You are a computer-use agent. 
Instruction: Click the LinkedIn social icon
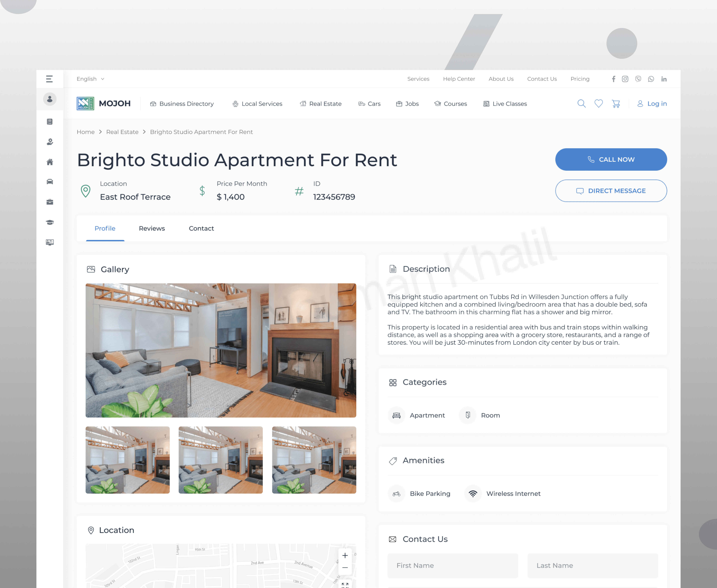pos(664,79)
